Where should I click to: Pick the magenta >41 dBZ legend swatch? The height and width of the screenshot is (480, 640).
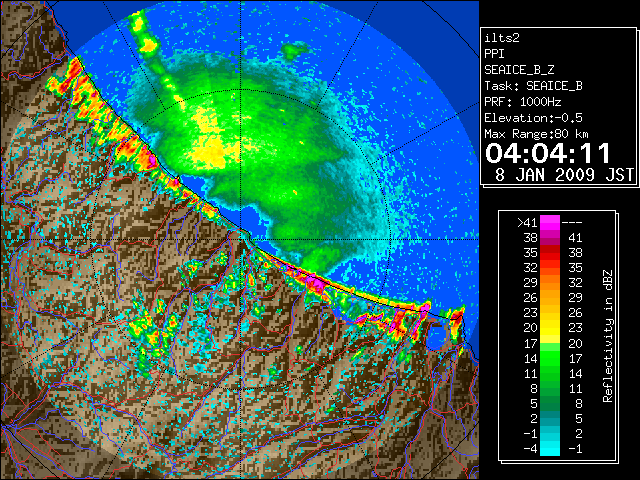click(550, 223)
